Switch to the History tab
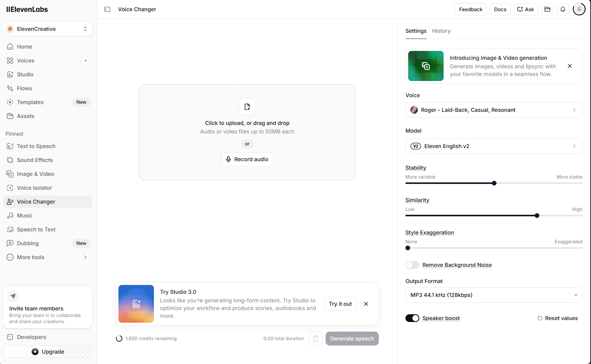This screenshot has width=591, height=364. [441, 31]
